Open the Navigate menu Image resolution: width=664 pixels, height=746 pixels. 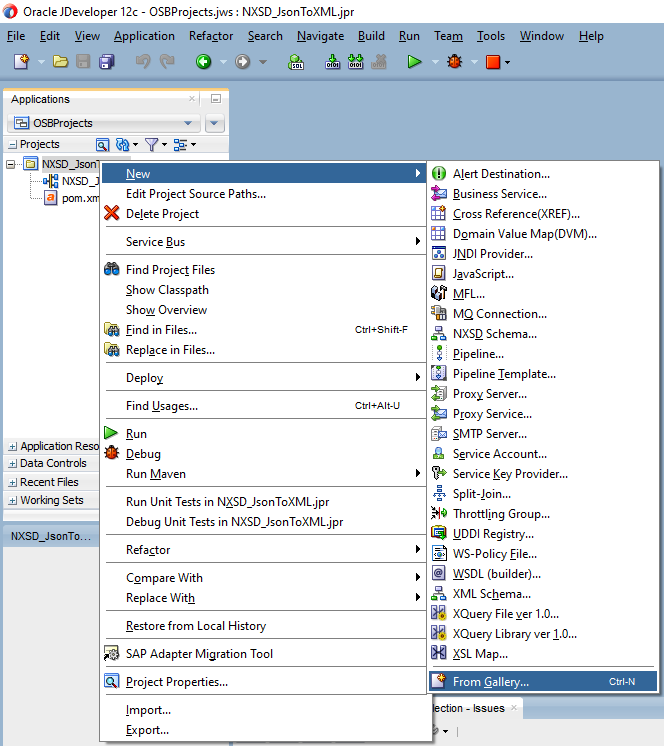pos(320,36)
